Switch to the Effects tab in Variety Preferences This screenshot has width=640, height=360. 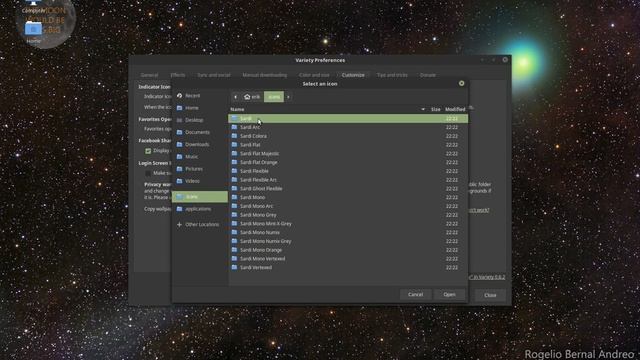tap(178, 75)
